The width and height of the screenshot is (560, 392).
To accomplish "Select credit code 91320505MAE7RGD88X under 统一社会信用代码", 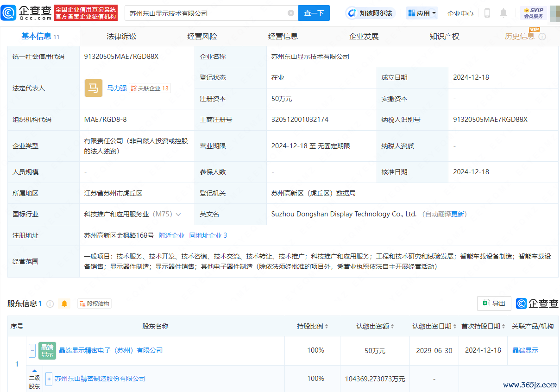I will tap(121, 57).
